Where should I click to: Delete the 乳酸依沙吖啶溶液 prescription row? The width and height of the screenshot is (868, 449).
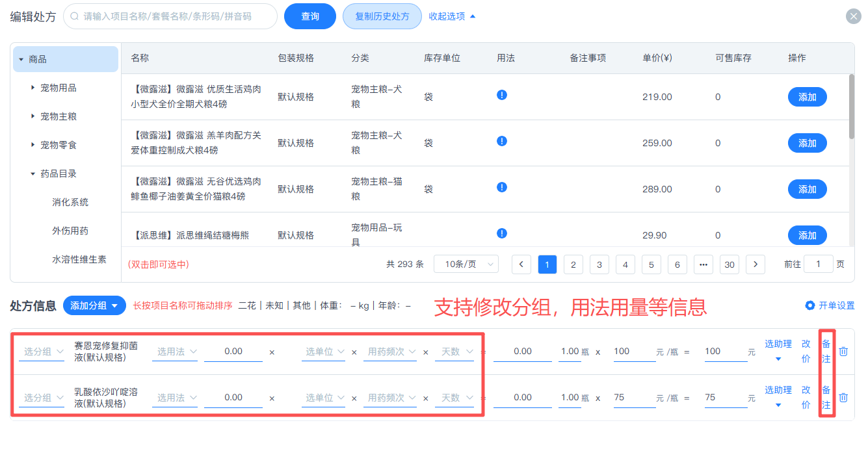coord(843,398)
